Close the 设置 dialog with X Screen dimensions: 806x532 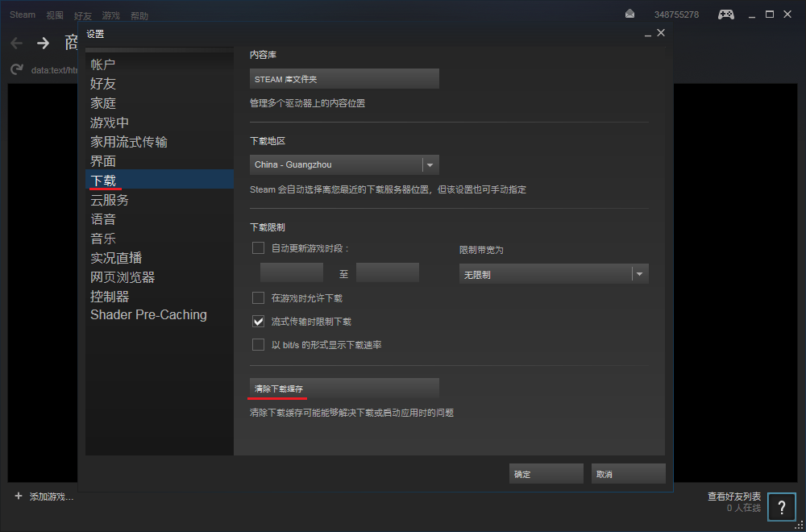(661, 33)
